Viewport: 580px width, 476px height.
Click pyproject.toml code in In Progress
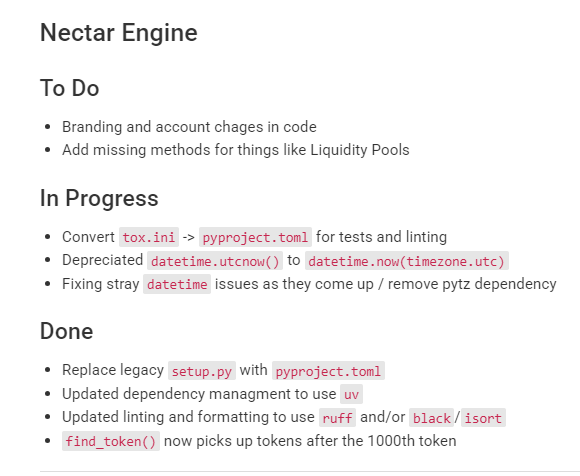coord(255,237)
